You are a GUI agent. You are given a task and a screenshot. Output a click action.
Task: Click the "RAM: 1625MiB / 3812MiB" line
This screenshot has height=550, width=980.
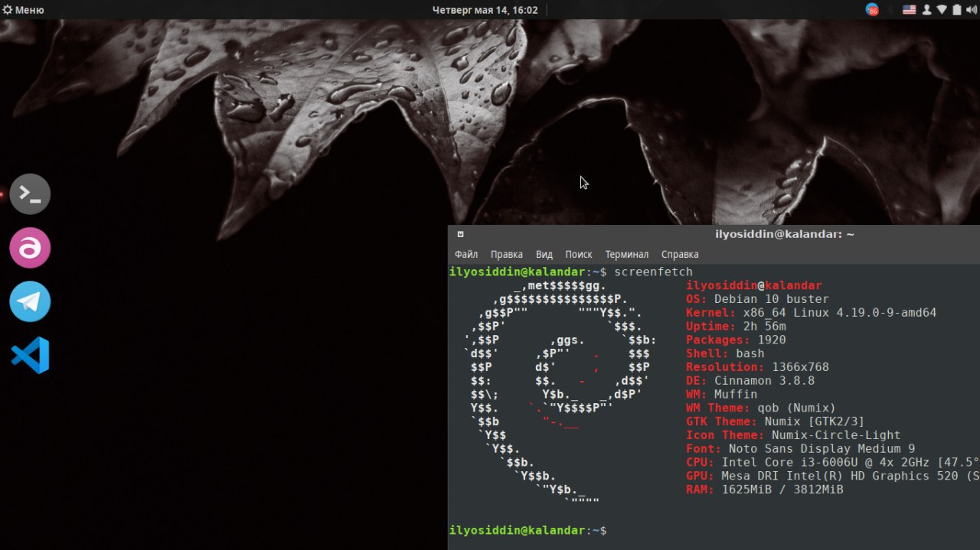(x=764, y=490)
